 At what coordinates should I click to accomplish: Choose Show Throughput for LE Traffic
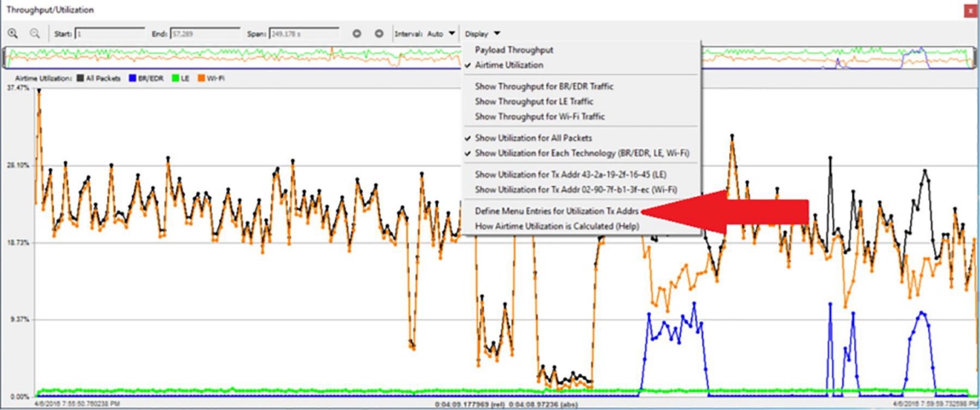tap(534, 101)
